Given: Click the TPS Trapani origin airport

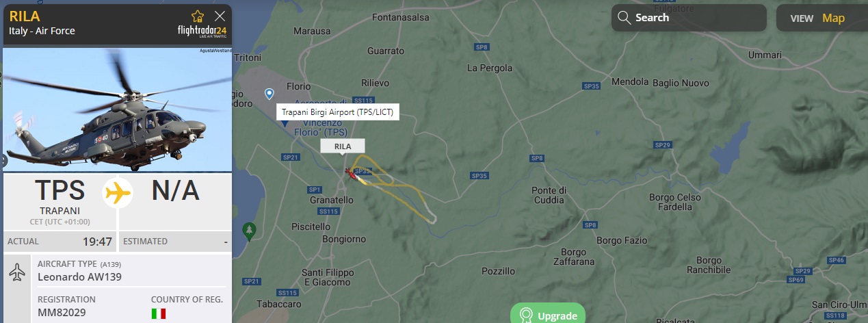Looking at the screenshot, I should pyautogui.click(x=60, y=198).
